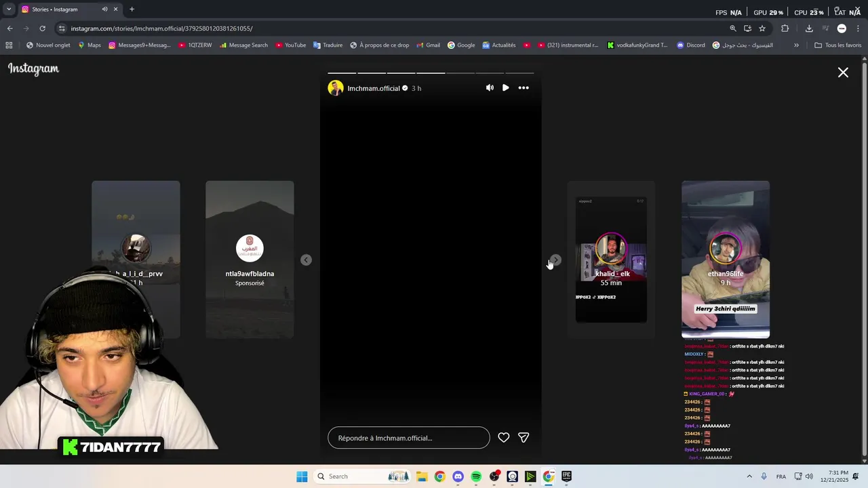
Task: Focus the 'Répondre à lmchmam.official...' reply field
Action: (409, 438)
